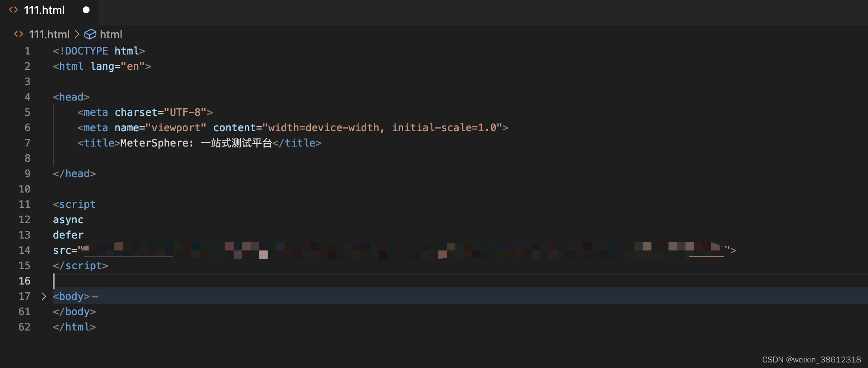The height and width of the screenshot is (368, 868).
Task: Click the opening body tag
Action: tap(71, 296)
